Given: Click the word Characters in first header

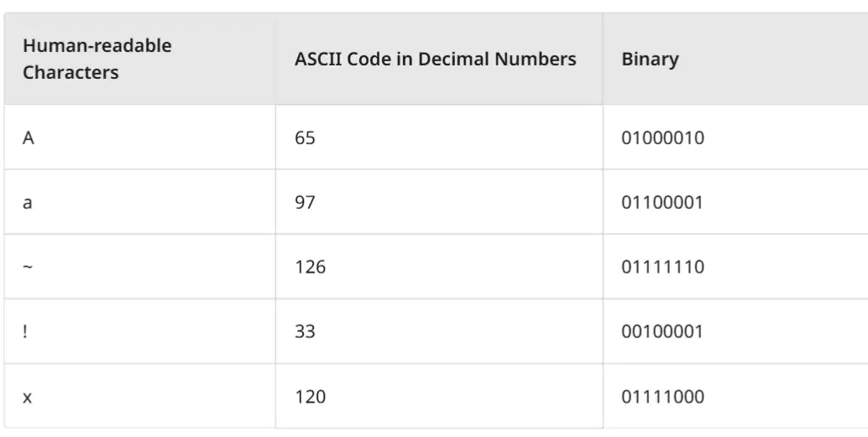Looking at the screenshot, I should (x=71, y=72).
